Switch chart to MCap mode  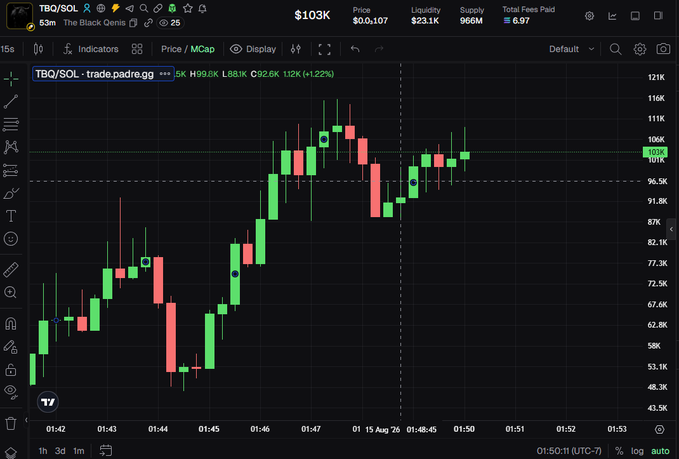202,49
